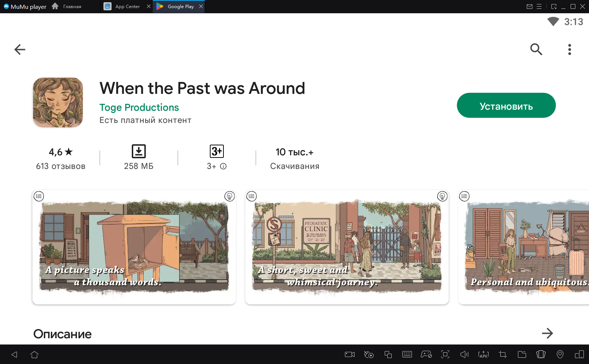Click the volume speaker icon
Viewport: 589px width, 364px height.
(464, 354)
